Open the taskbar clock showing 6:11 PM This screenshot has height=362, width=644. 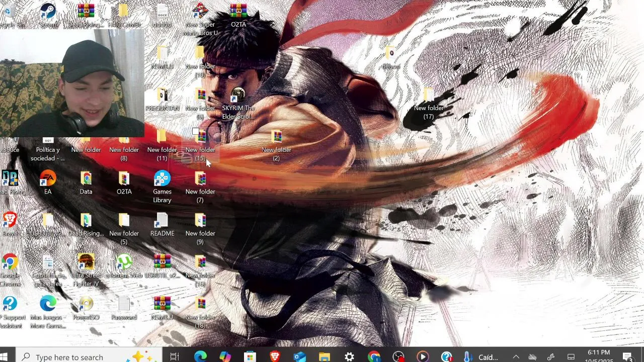click(599, 356)
